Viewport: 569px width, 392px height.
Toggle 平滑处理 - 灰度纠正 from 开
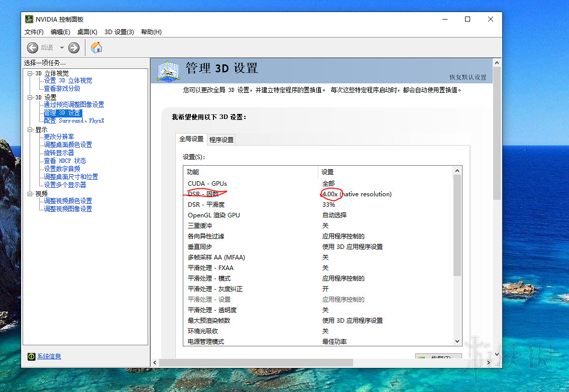(324, 289)
